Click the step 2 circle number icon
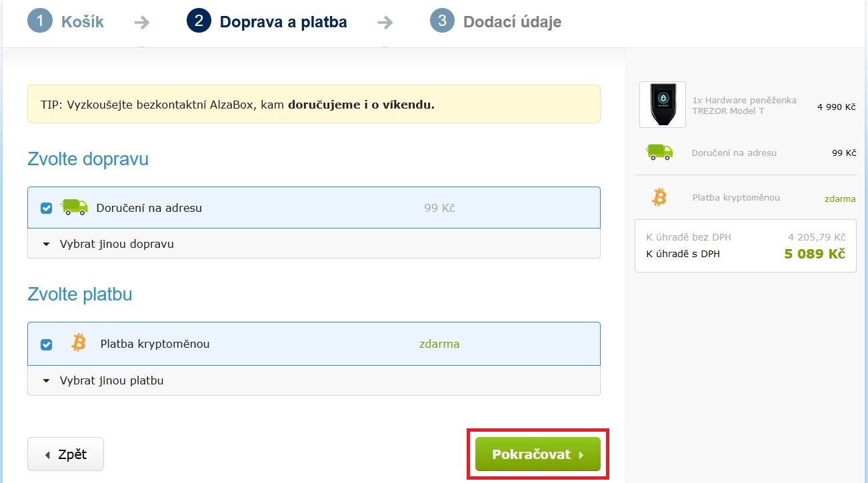Image resolution: width=868 pixels, height=483 pixels. pos(199,21)
